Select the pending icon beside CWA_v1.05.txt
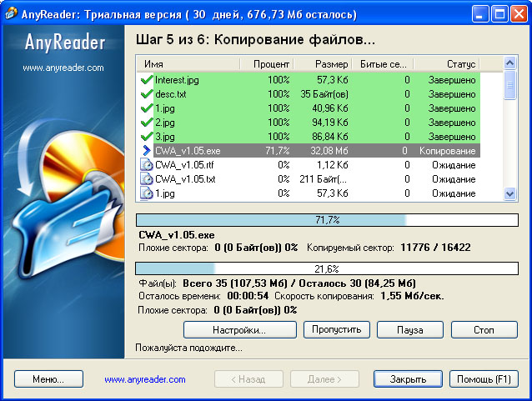 pos(147,179)
